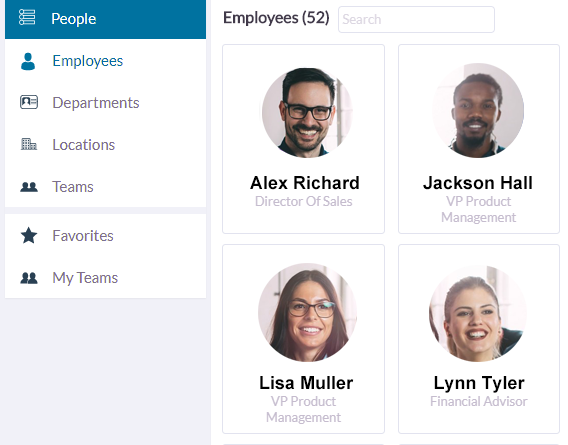Focus the employee Search field

(x=416, y=19)
